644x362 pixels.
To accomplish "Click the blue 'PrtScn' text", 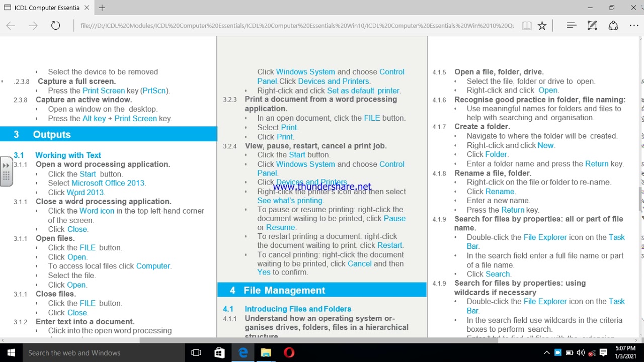I will click(x=153, y=90).
